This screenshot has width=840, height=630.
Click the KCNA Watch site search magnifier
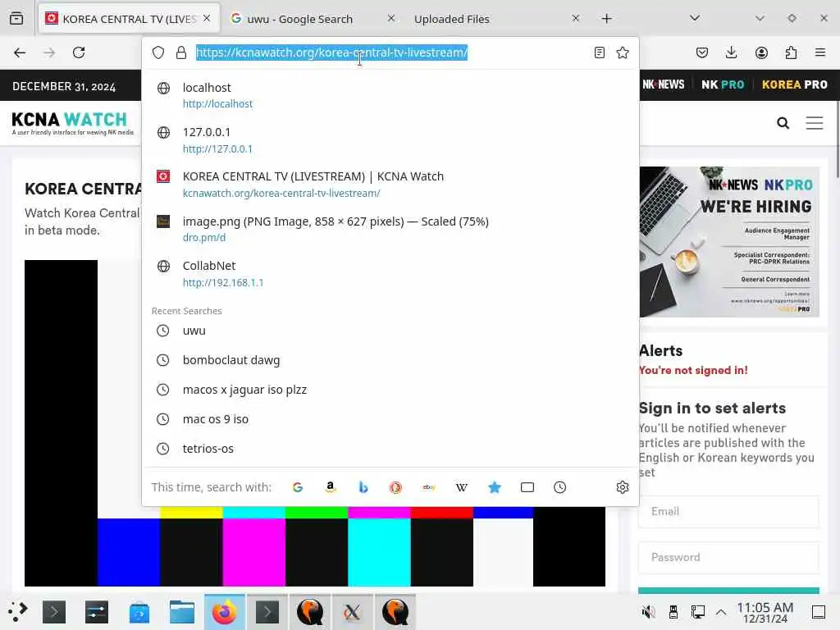[783, 123]
